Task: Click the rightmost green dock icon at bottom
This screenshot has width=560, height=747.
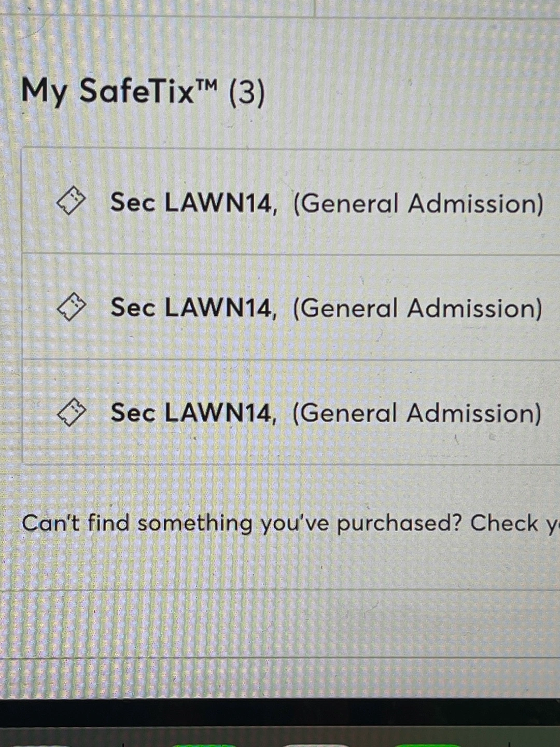Action: click(x=428, y=745)
